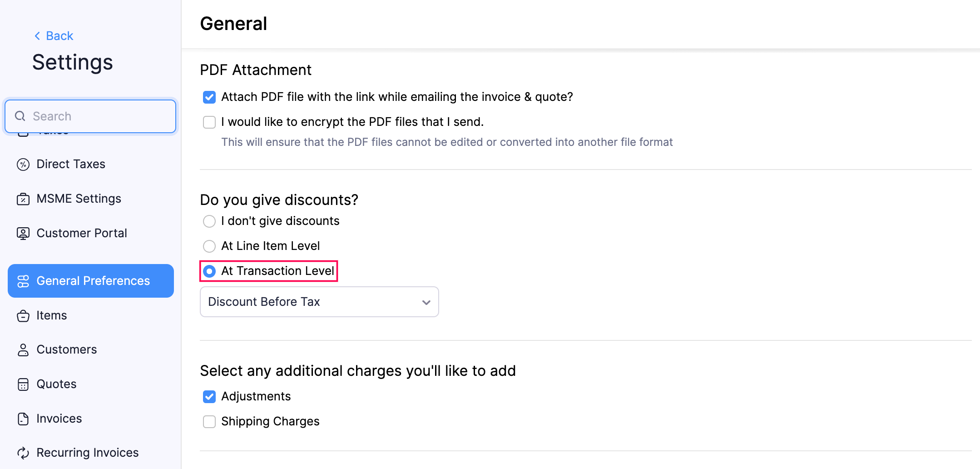Click the search magnifier icon
The width and height of the screenshot is (980, 469).
click(20, 116)
